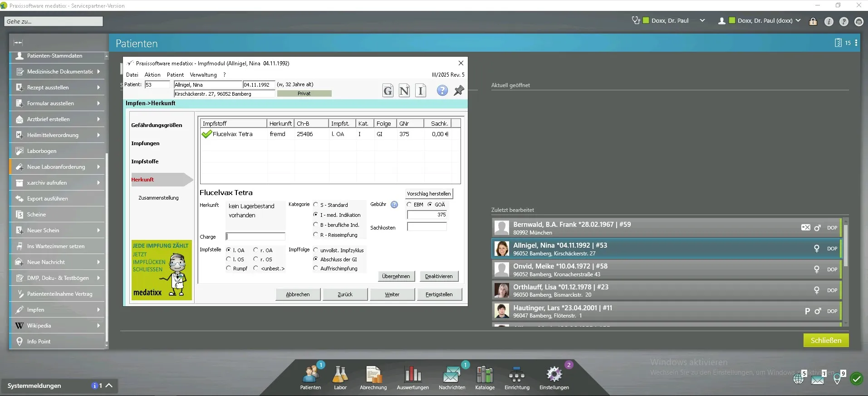
Task: Open Einstellungen gear icon
Action: (554, 376)
